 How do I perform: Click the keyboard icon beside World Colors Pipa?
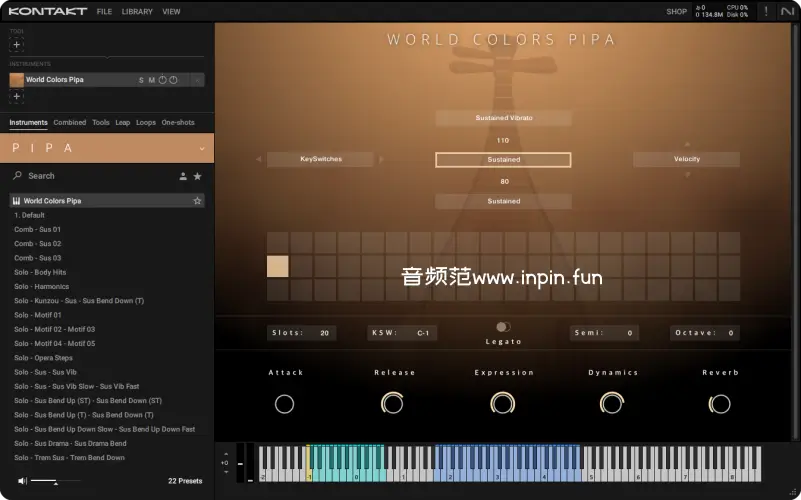click(16, 201)
